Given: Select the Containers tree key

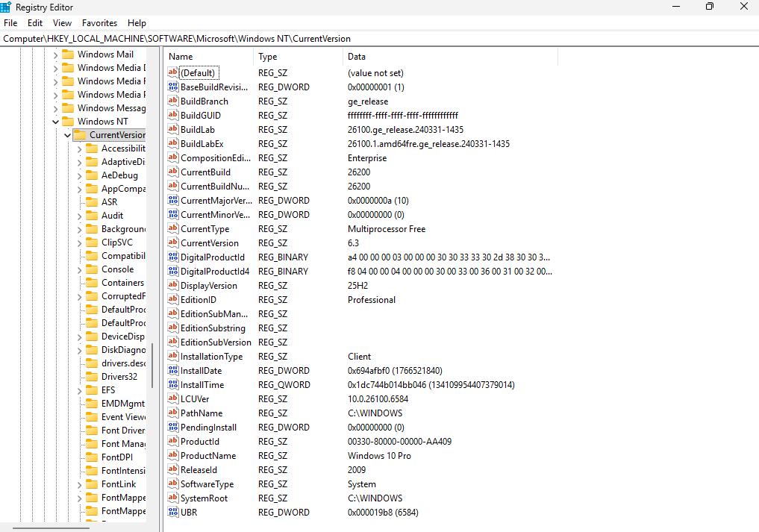Looking at the screenshot, I should 122,283.
